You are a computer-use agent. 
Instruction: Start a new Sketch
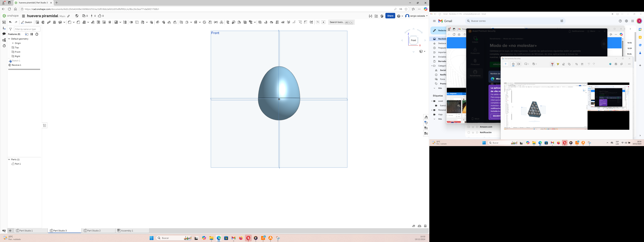pos(26,22)
